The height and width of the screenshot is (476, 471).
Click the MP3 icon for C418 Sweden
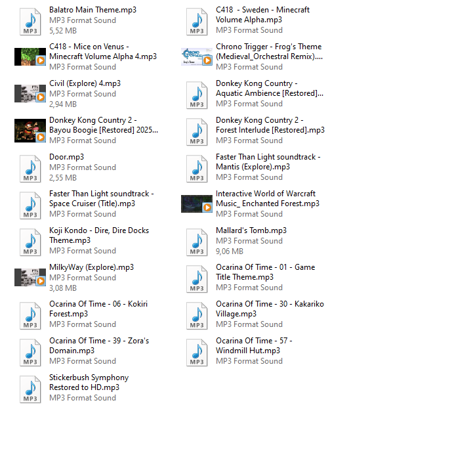click(x=197, y=22)
